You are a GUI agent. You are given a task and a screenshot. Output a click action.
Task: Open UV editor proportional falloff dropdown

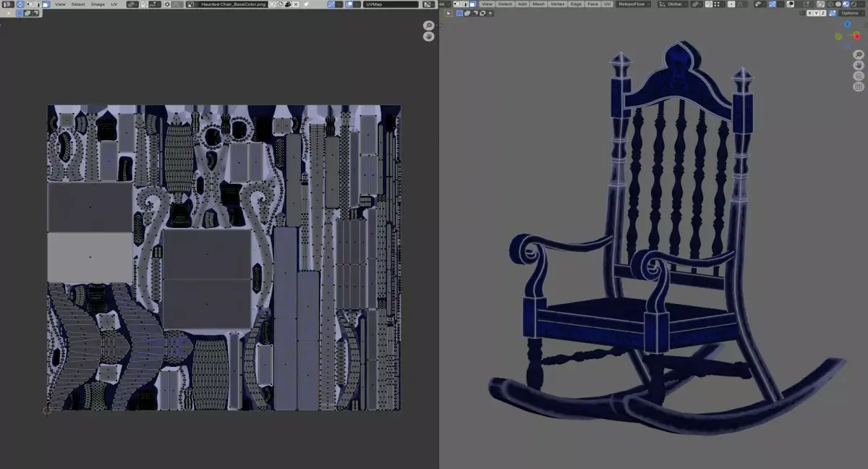[x=176, y=4]
